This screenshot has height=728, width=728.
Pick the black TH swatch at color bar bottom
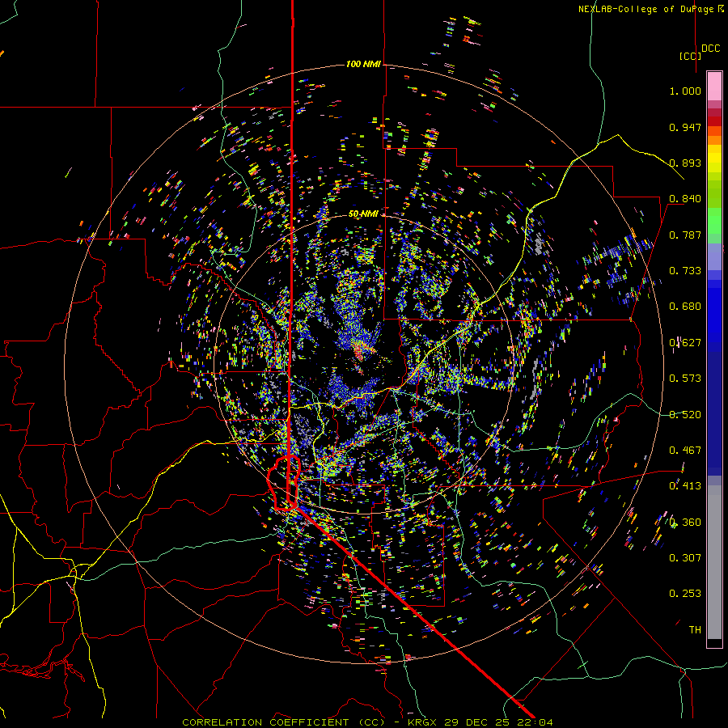[x=714, y=642]
